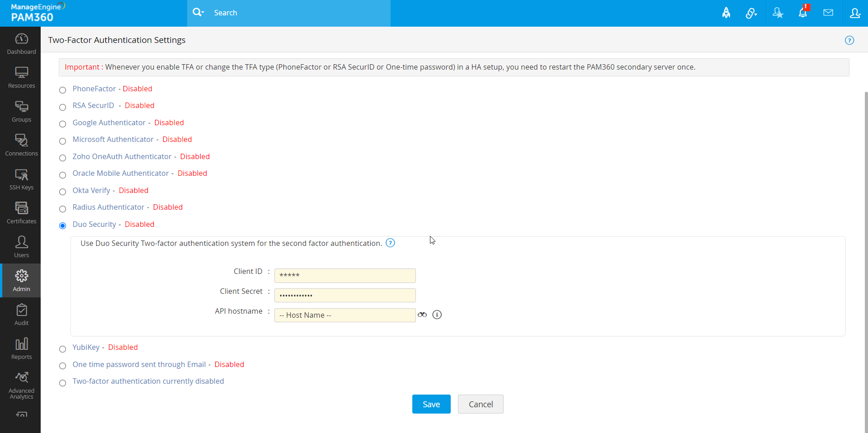Viewport: 868px width, 433px height.
Task: Click the rocket icon in top bar
Action: (x=726, y=13)
